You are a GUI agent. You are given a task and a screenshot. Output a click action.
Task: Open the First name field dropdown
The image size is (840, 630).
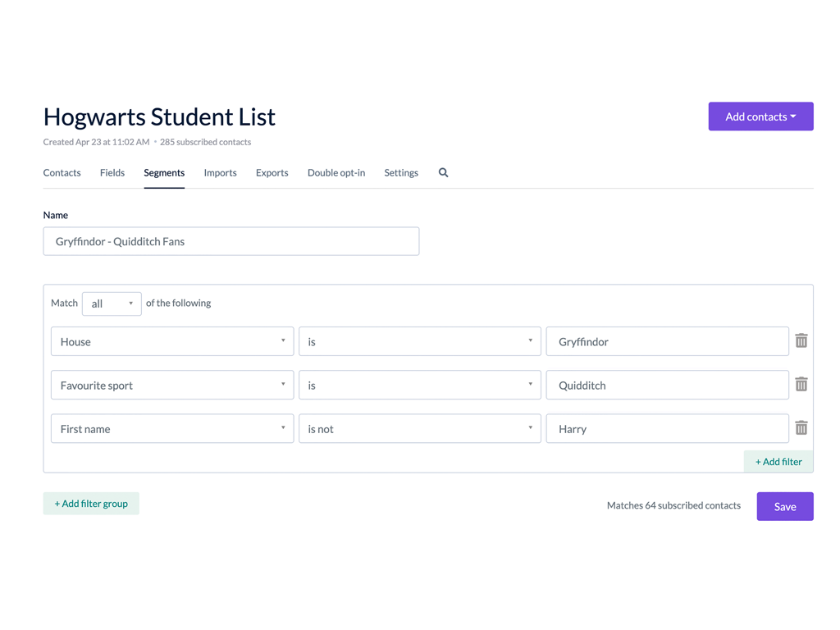pyautogui.click(x=171, y=428)
